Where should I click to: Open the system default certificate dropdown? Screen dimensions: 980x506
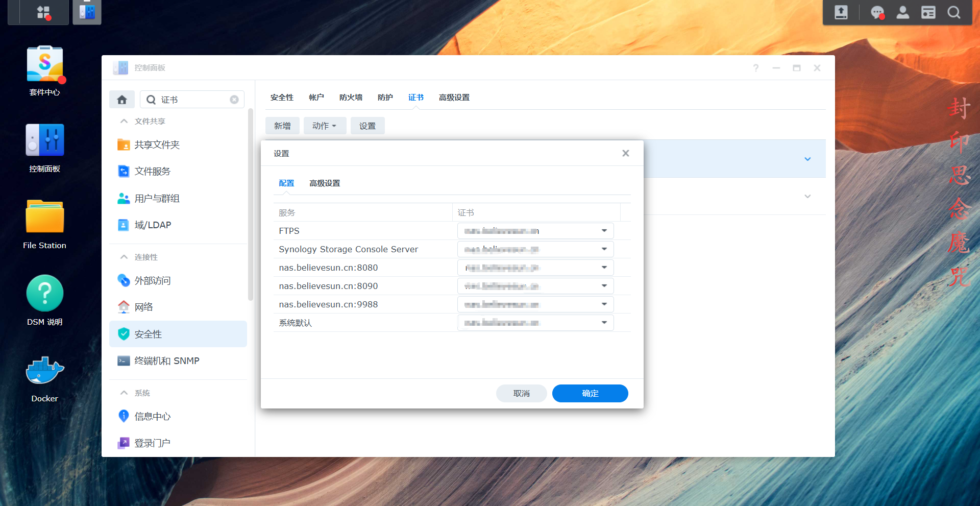tap(535, 323)
